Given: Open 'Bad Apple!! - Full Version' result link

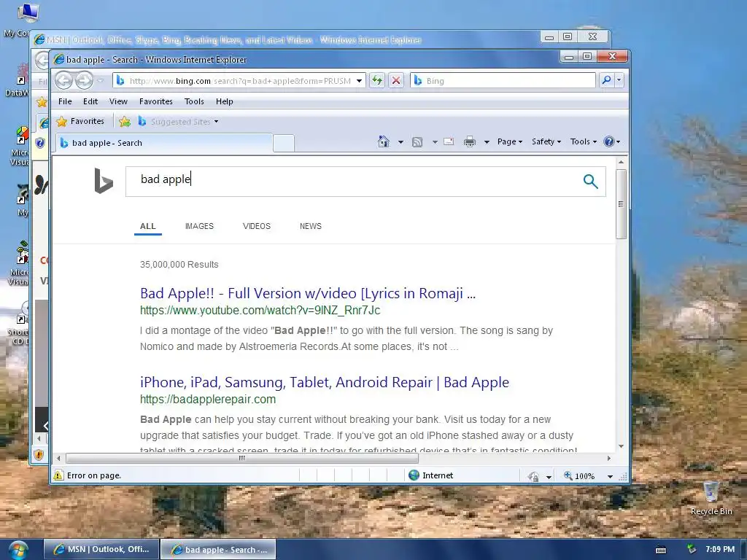Looking at the screenshot, I should pyautogui.click(x=308, y=293).
